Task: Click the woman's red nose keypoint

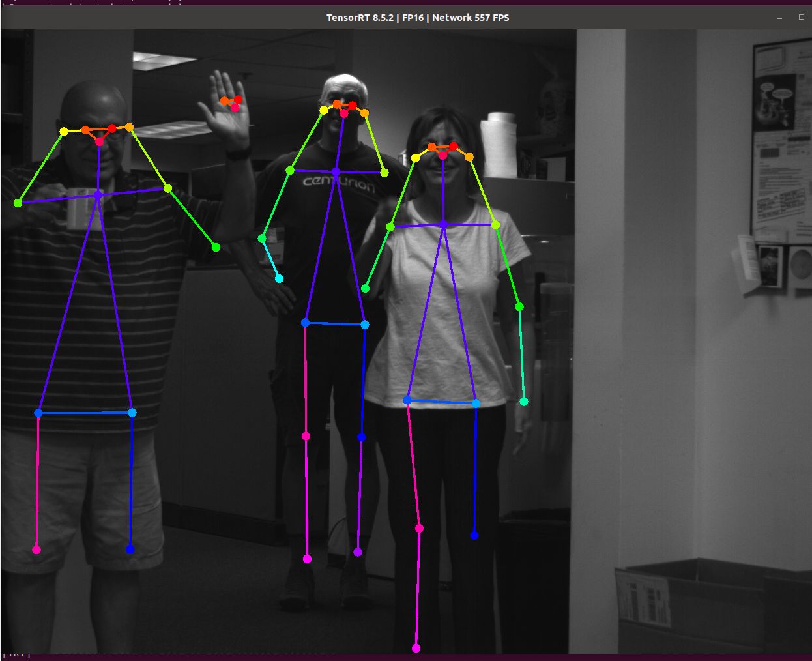Action: coord(443,155)
